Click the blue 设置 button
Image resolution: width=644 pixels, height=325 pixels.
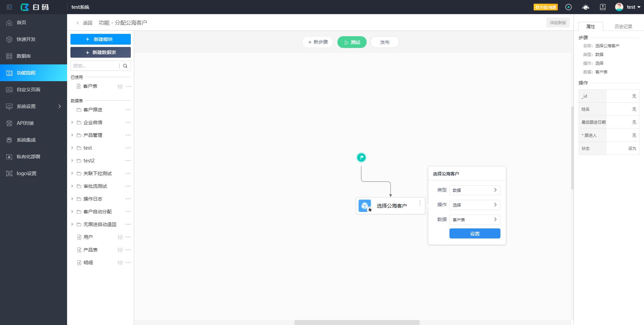point(475,234)
